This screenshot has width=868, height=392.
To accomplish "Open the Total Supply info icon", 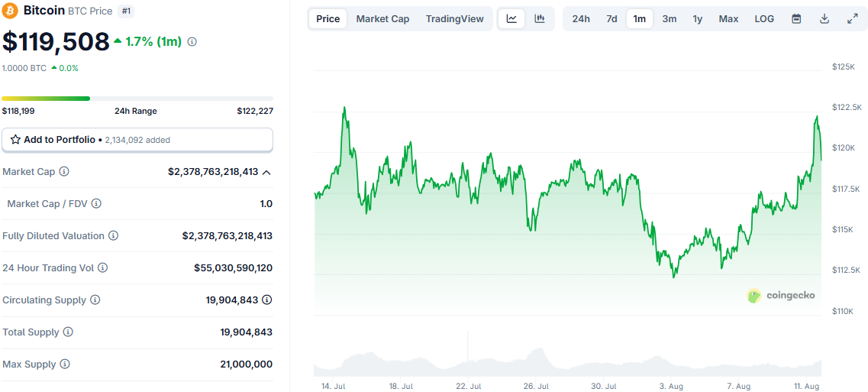I will click(x=68, y=332).
